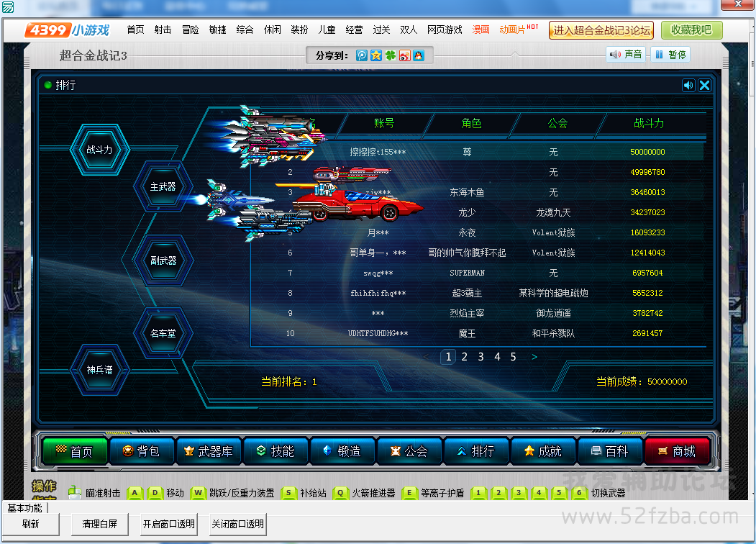The height and width of the screenshot is (544, 756).
Task: Open the 射击 games menu item
Action: pyautogui.click(x=163, y=30)
